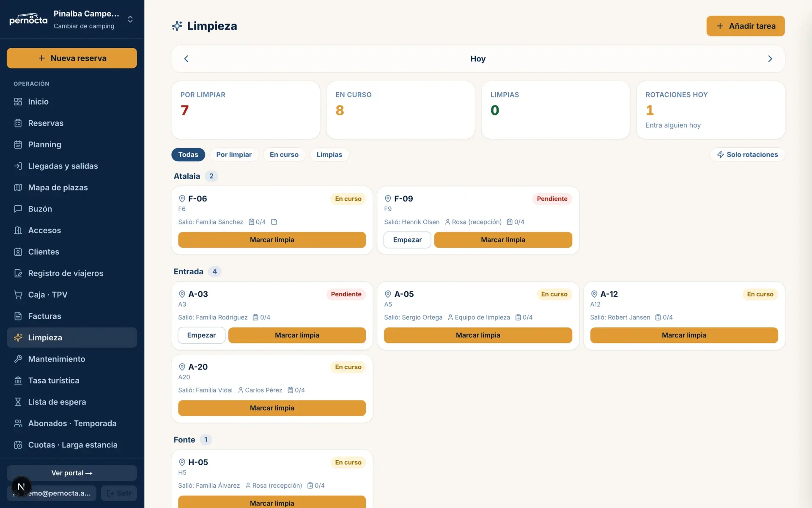
Task: Click the Rotaciones hoy stat card
Action: (710, 110)
